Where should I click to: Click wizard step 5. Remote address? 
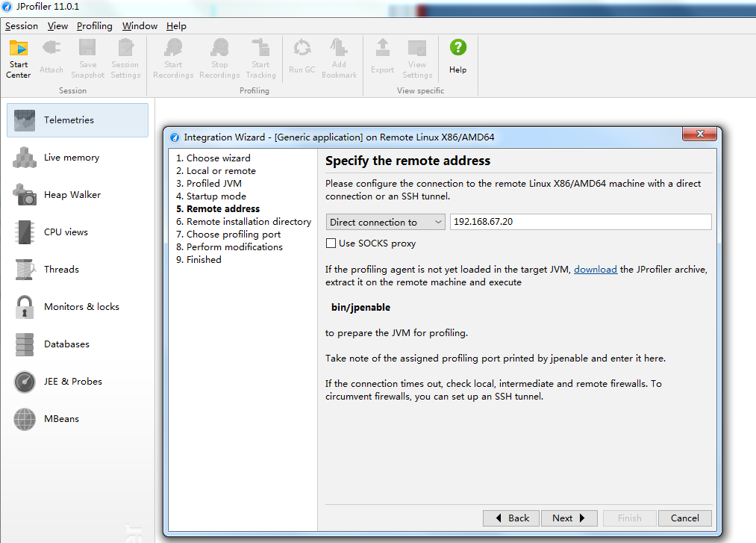(218, 208)
